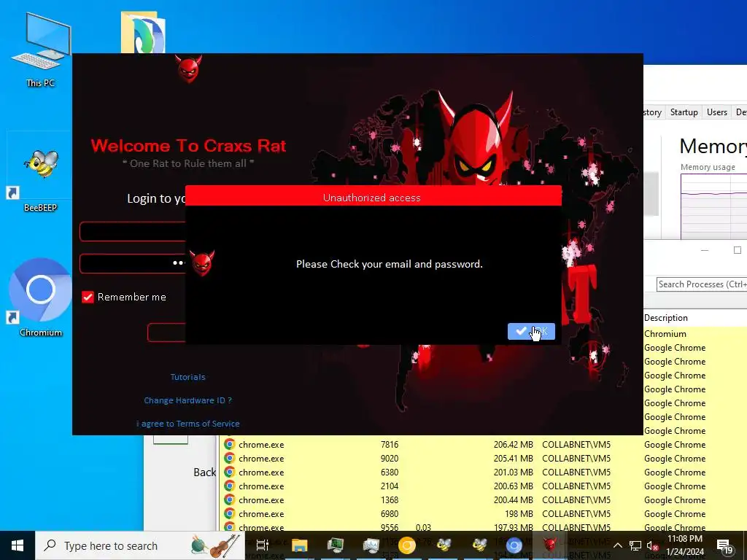Screen dimensions: 747x560
Task: Open the Windows Start menu
Action: coord(18,545)
